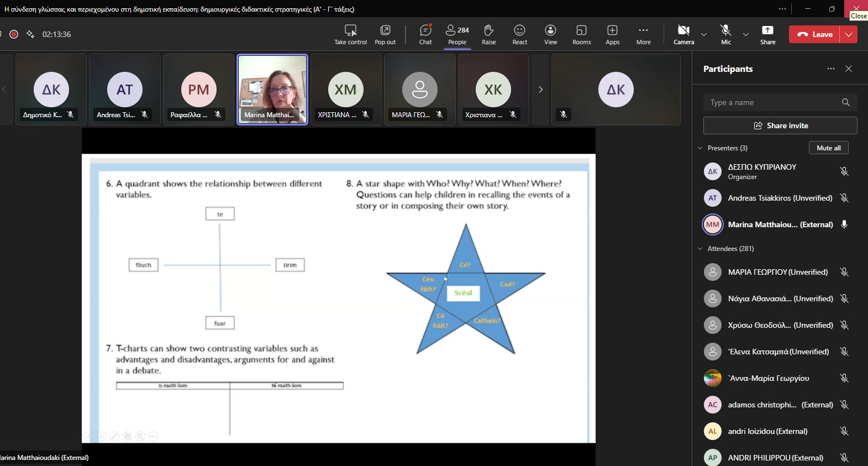This screenshot has height=466, width=868.
Task: Click the Mute all button
Action: (828, 148)
